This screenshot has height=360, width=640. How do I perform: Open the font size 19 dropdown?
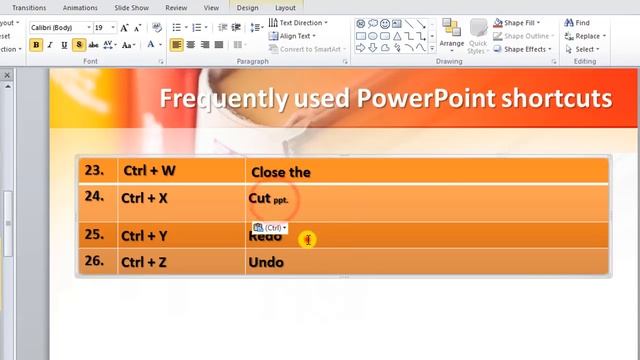(x=113, y=27)
